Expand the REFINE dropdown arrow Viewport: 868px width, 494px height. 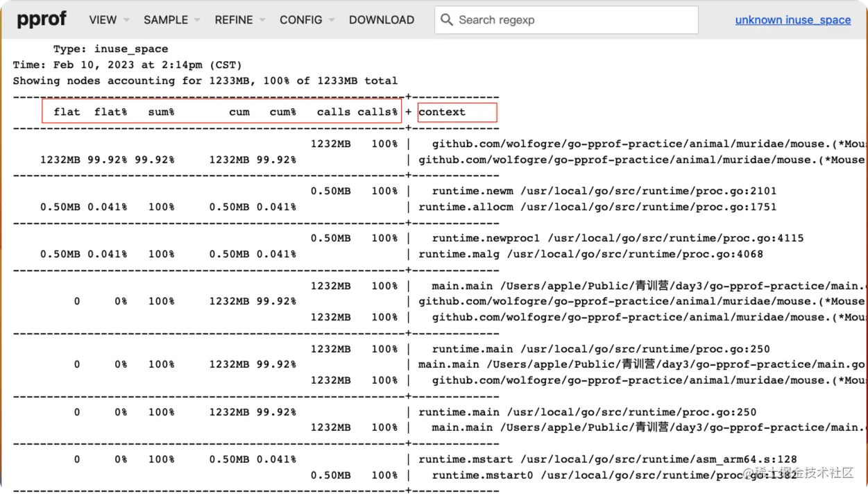click(x=262, y=20)
